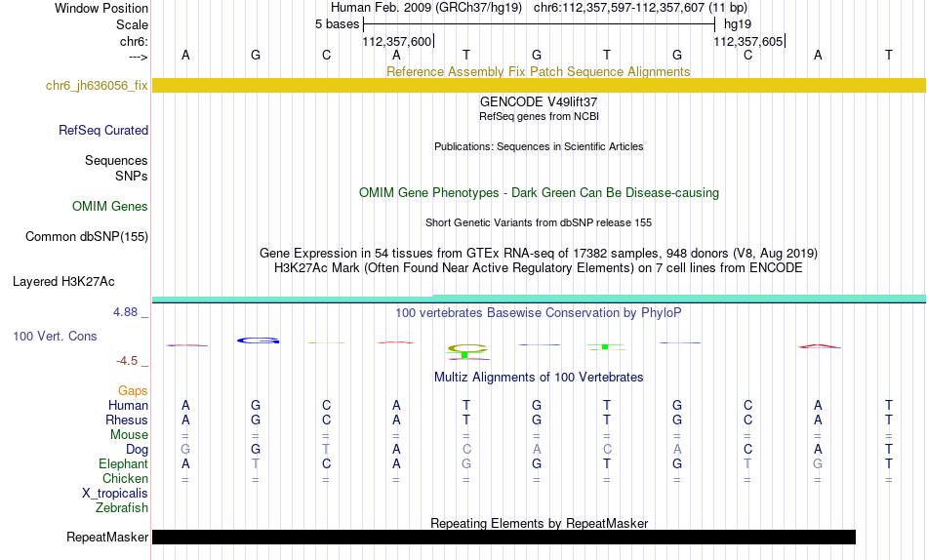
Task: Click Short Genetic Variants from dbSNP title
Action: click(539, 223)
